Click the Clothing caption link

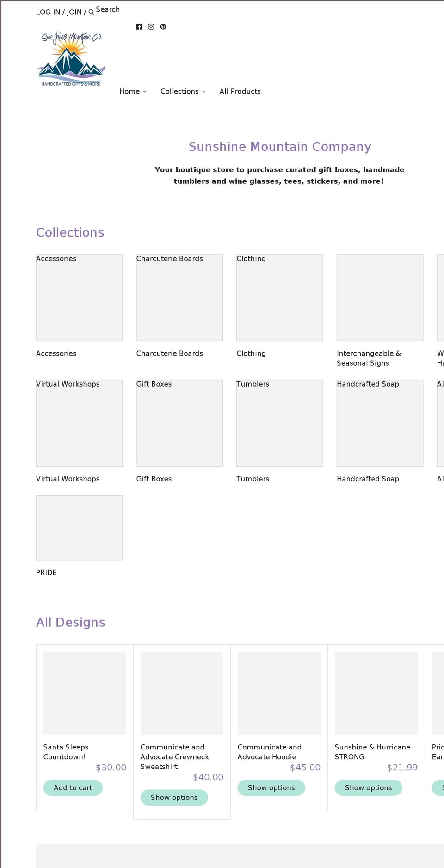(251, 354)
